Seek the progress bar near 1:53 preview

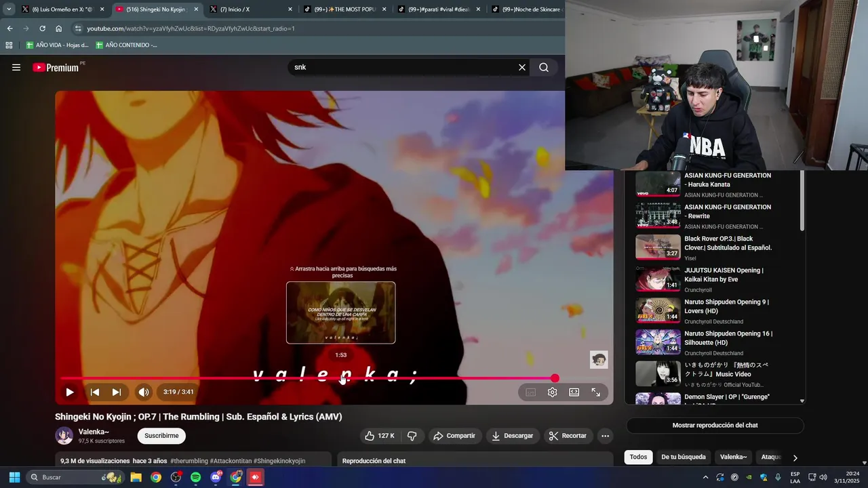tap(341, 378)
